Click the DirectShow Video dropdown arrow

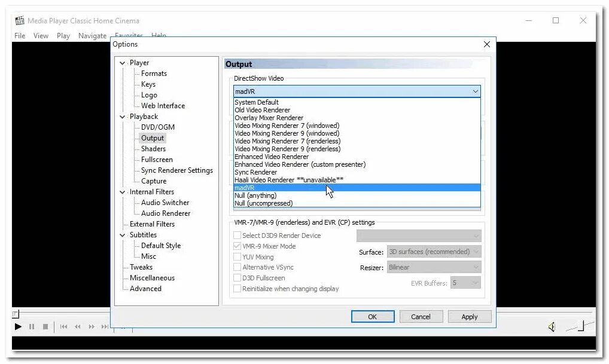[x=475, y=91]
